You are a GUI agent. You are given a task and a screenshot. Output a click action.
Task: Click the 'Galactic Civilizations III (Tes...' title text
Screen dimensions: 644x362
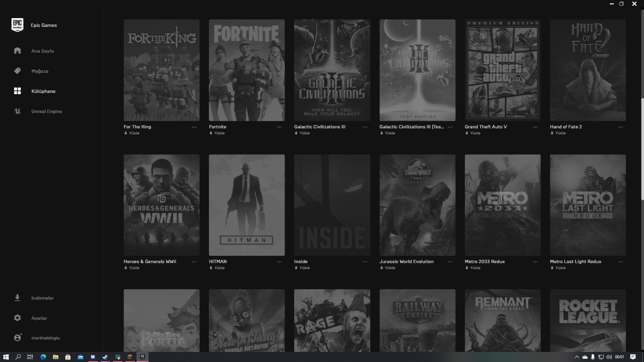412,127
